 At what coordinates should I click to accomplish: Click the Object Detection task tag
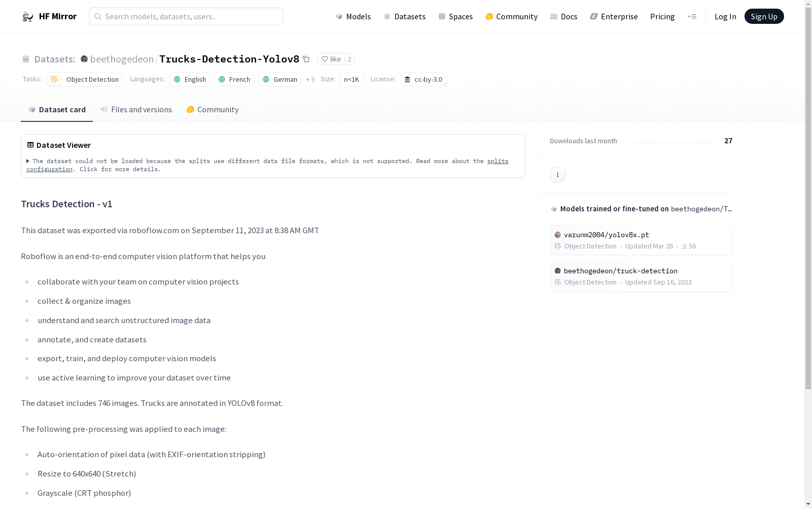click(x=84, y=79)
